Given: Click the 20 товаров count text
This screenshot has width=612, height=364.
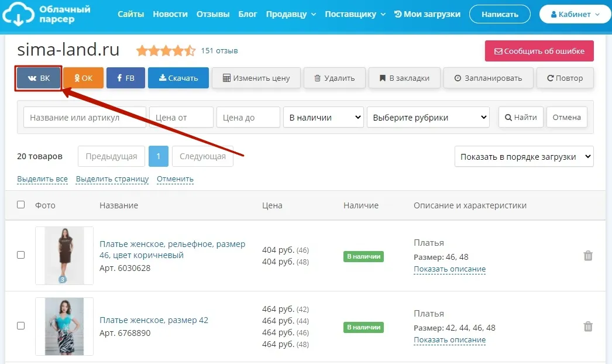Looking at the screenshot, I should (40, 156).
